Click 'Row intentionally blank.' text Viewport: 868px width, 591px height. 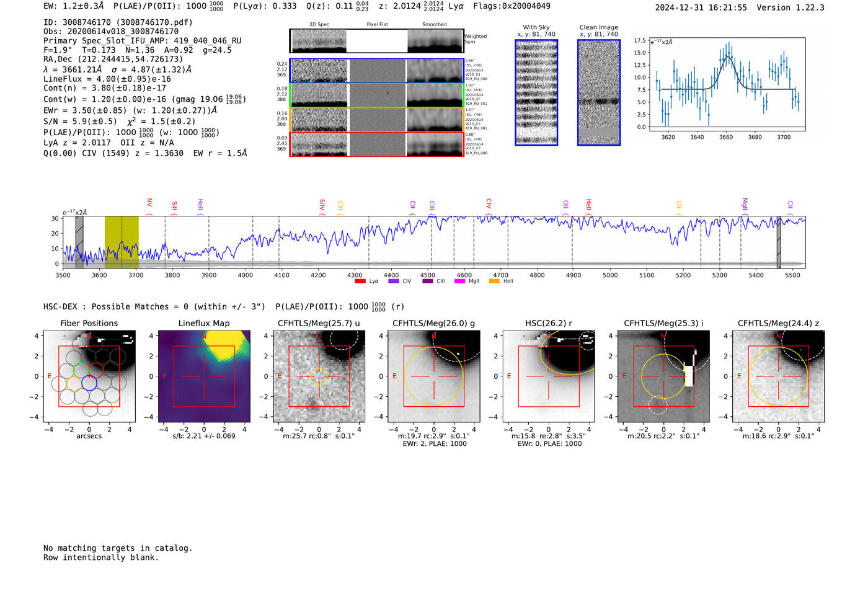[101, 558]
